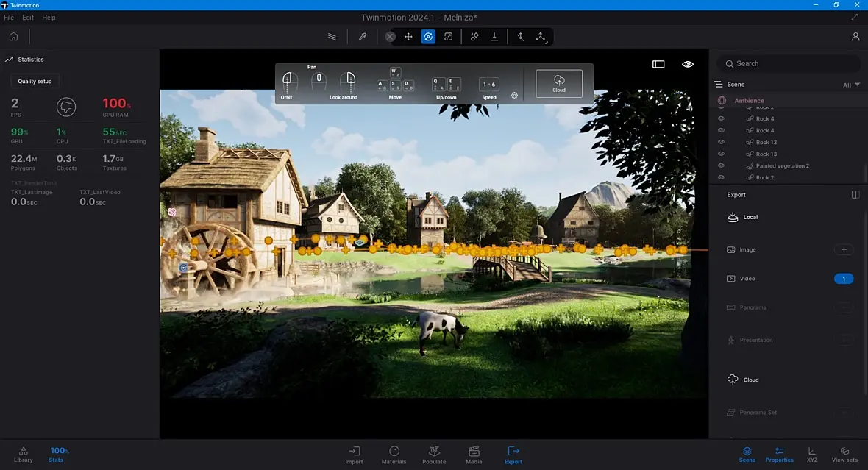Toggle visibility of the upper Rock 13 row
The height and width of the screenshot is (470, 868).
721,142
